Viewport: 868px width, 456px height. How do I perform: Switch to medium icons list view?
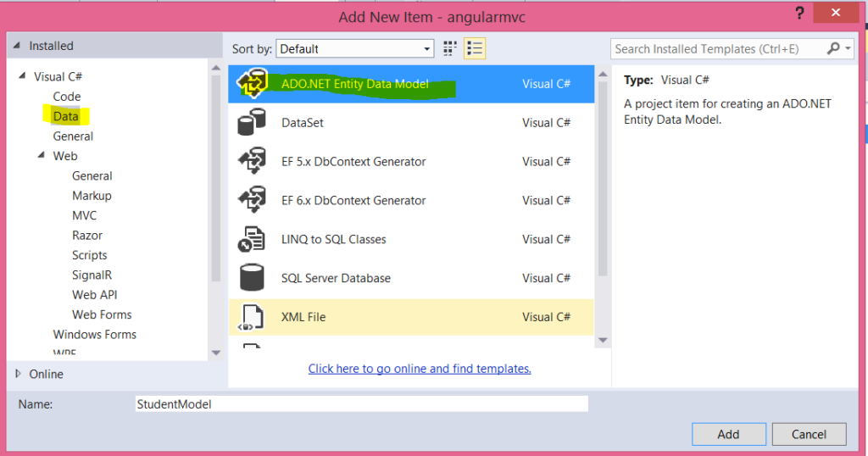tap(475, 49)
